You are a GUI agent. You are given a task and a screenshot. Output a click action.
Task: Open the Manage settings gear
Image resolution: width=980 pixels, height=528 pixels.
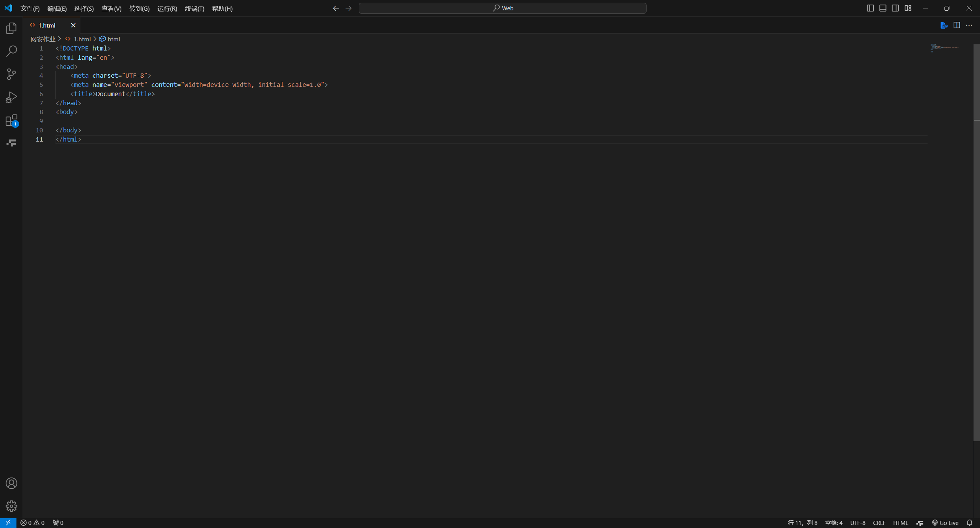click(11, 506)
